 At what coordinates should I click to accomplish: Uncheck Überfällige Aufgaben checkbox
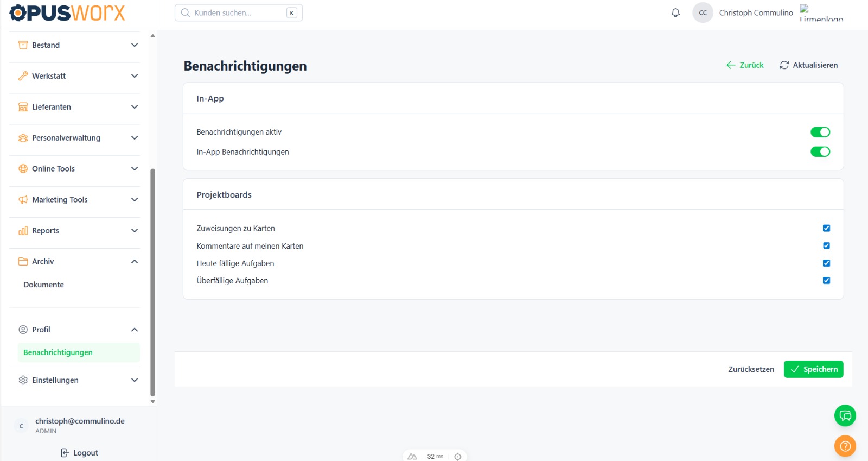point(826,281)
